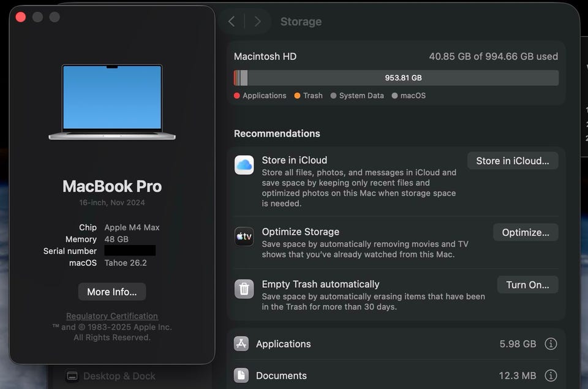588x389 pixels.
Task: Click the Documents file icon
Action: [x=241, y=375]
